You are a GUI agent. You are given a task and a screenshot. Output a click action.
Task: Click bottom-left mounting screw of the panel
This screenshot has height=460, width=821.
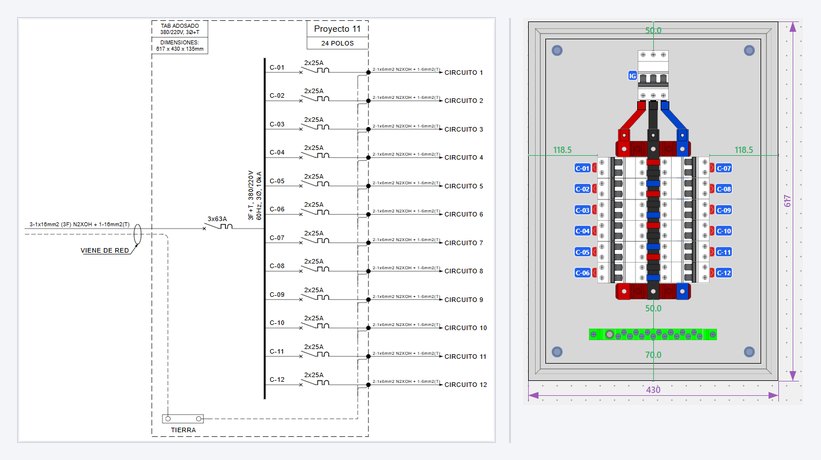click(x=557, y=352)
